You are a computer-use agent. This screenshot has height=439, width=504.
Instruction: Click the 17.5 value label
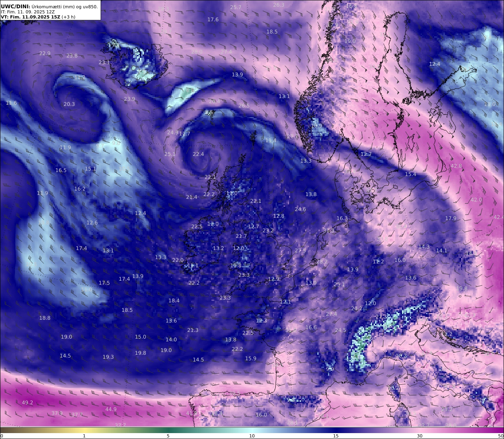tap(104, 283)
